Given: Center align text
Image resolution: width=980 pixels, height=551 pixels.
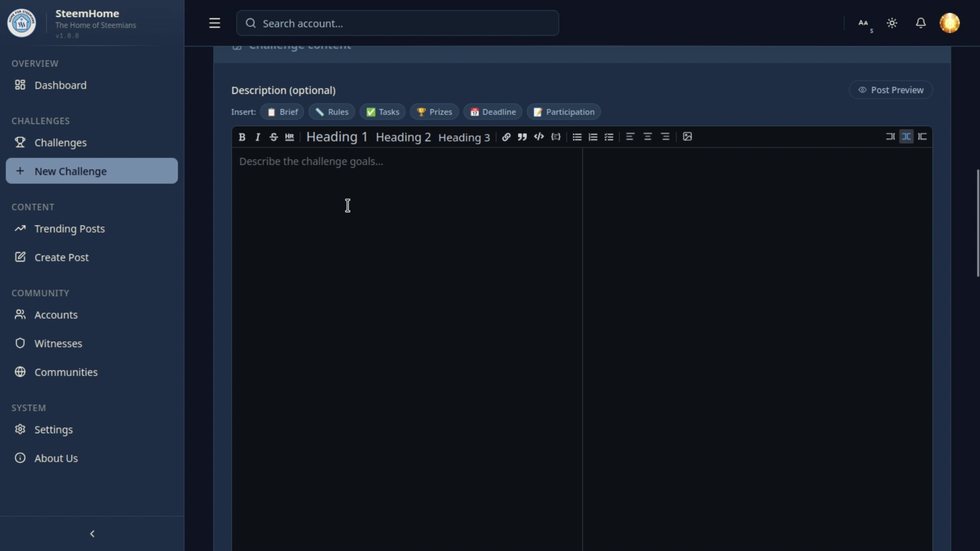Looking at the screenshot, I should pos(647,137).
